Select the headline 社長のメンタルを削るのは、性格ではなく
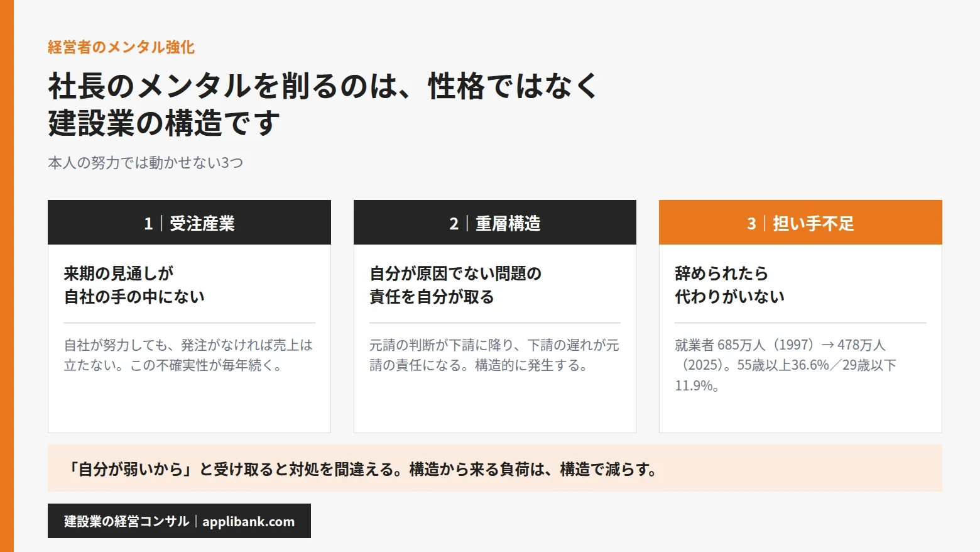 324,86
